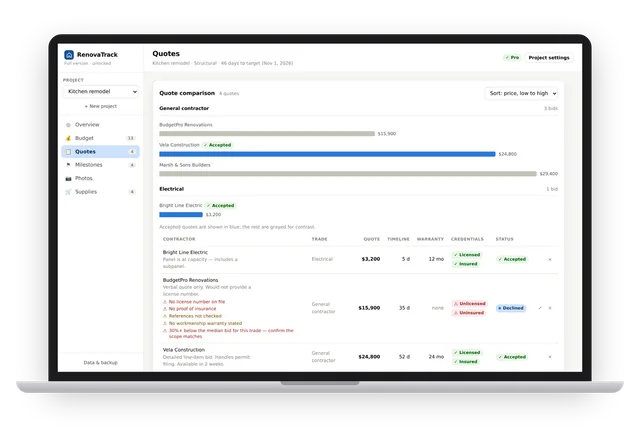Click the General contractor section heading
The width and height of the screenshot is (640, 427).
[x=184, y=109]
